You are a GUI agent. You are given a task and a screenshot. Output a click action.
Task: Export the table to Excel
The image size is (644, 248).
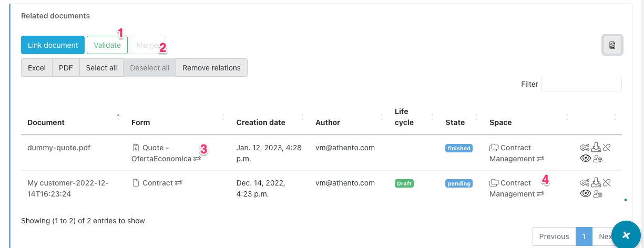(x=37, y=68)
